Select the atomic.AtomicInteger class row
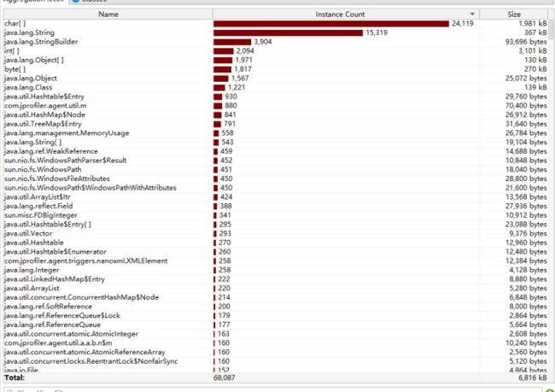 tap(276, 334)
